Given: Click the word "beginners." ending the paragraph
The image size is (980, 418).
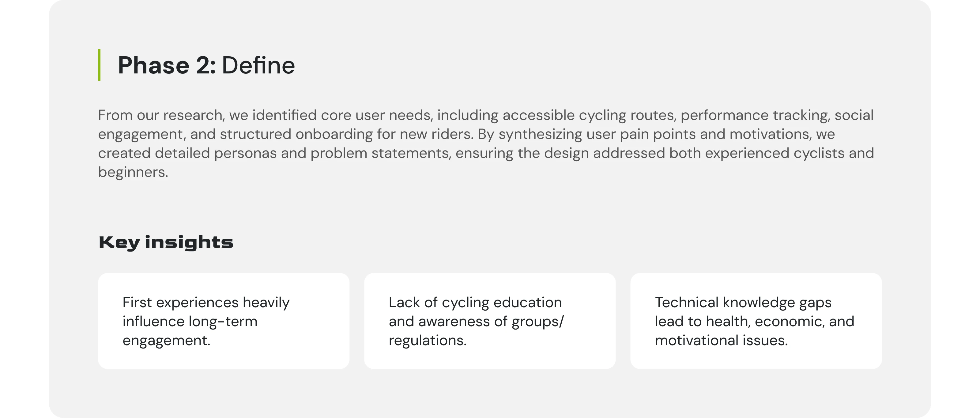Looking at the screenshot, I should (133, 172).
